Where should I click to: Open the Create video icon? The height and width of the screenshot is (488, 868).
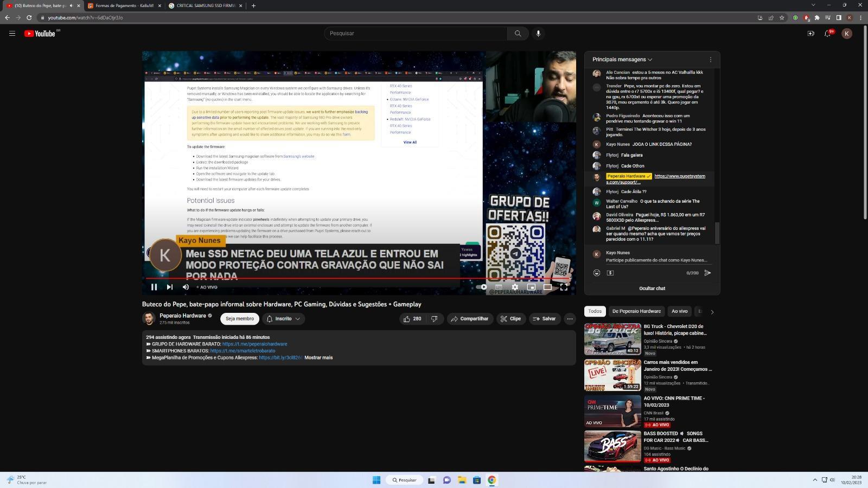pos(811,34)
